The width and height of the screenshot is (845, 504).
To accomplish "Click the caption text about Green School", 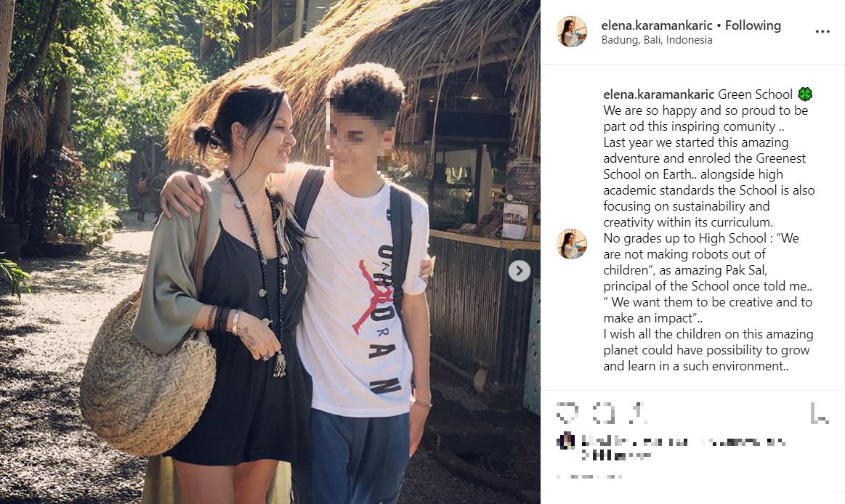I will click(708, 230).
